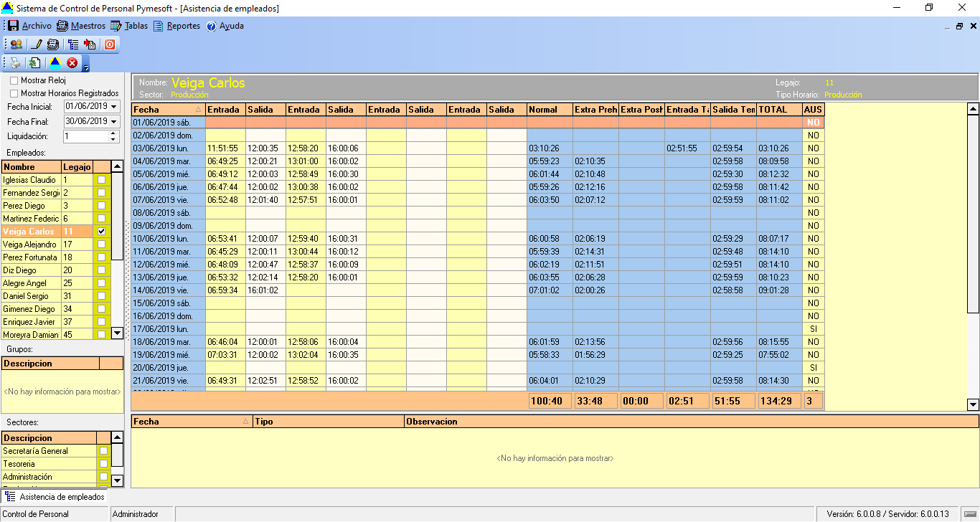Click the Observacion column header
Screen dimensions: 980x522
click(692, 422)
